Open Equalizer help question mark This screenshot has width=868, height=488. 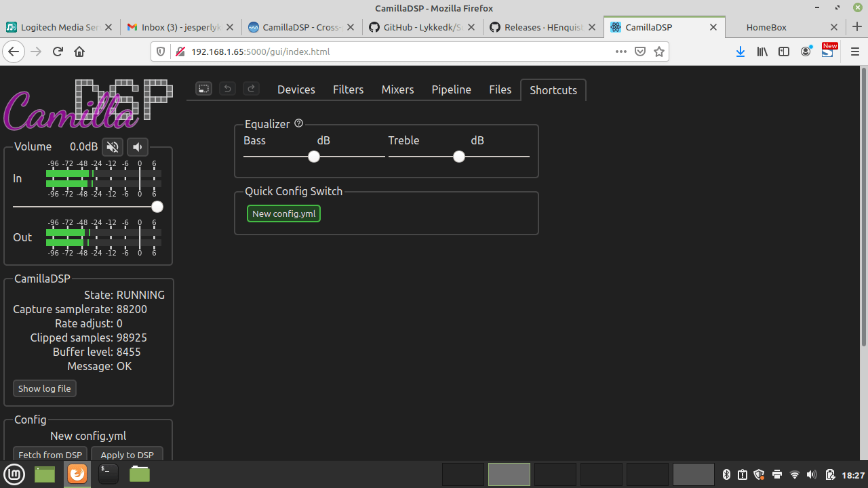click(299, 123)
